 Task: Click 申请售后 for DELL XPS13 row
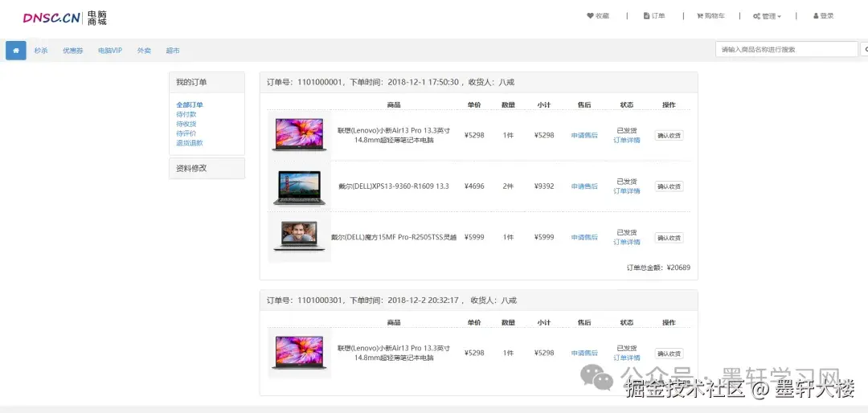(x=584, y=186)
